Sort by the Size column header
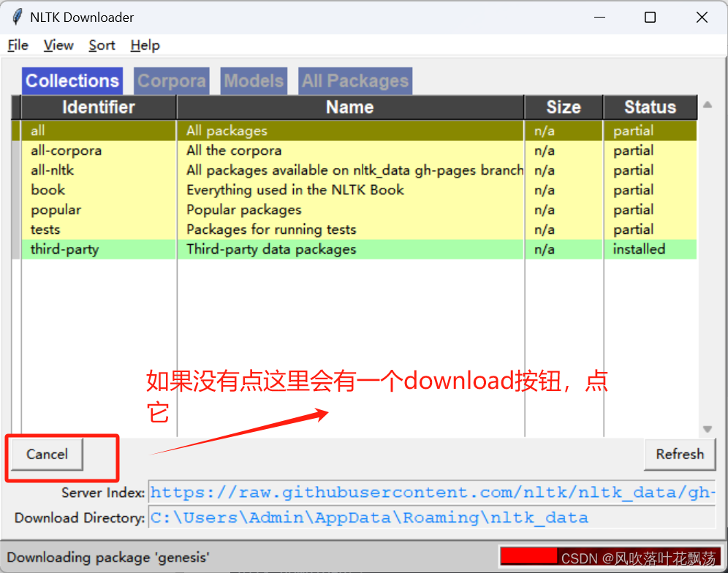Viewport: 728px width, 573px height. [x=564, y=107]
